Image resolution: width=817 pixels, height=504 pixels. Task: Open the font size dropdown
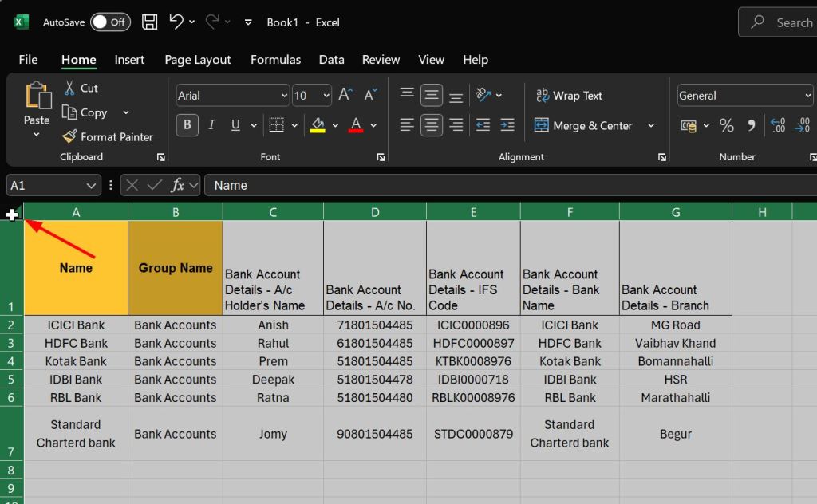pyautogui.click(x=326, y=95)
